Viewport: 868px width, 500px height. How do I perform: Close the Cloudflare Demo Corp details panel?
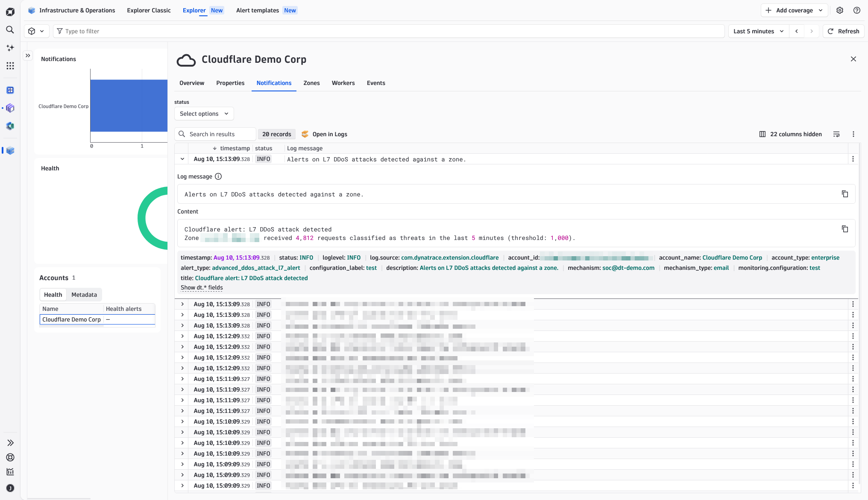click(853, 59)
